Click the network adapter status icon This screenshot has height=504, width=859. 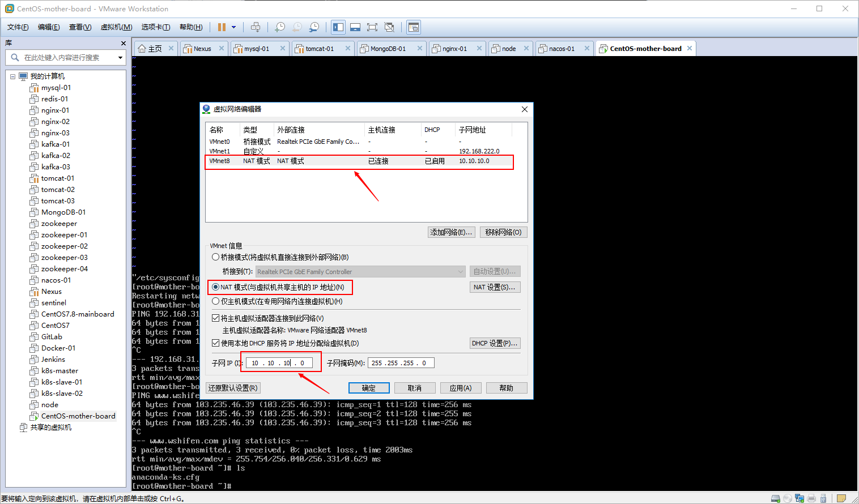click(x=800, y=499)
